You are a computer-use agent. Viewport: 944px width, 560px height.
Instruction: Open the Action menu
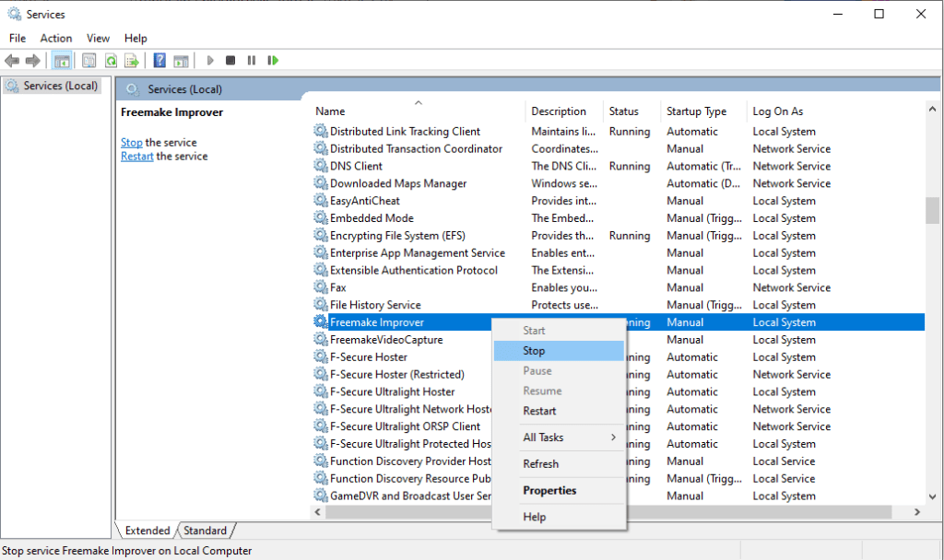coord(56,38)
